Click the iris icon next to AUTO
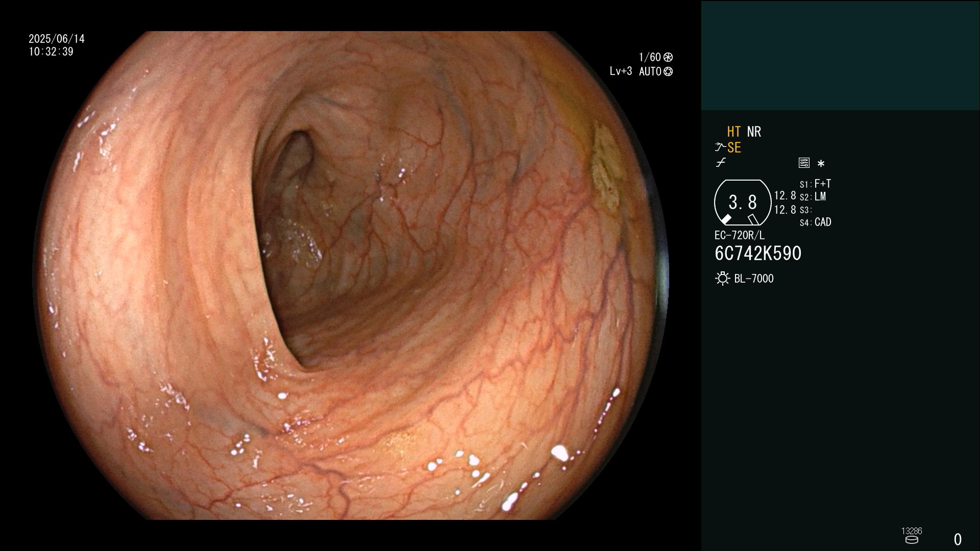Screen dimensions: 980x551 pyautogui.click(x=668, y=72)
